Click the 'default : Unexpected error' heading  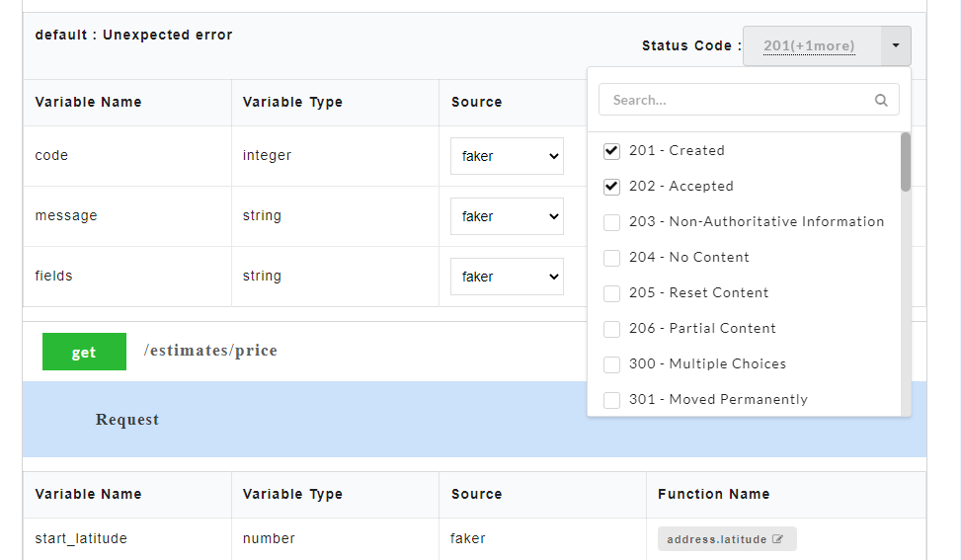tap(133, 35)
